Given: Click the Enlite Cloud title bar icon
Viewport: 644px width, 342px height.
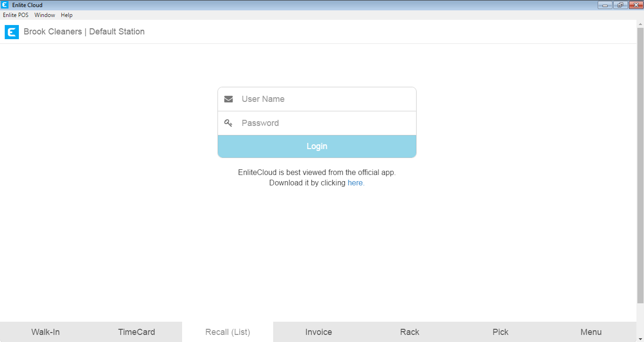Looking at the screenshot, I should point(5,5).
